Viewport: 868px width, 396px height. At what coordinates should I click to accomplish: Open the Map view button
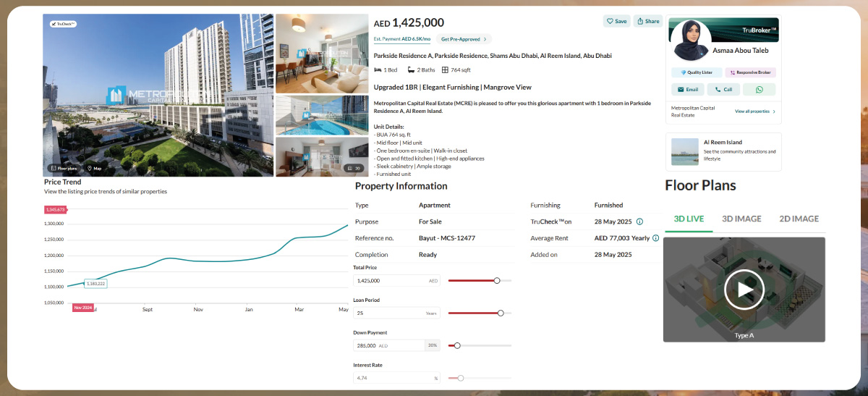(95, 168)
